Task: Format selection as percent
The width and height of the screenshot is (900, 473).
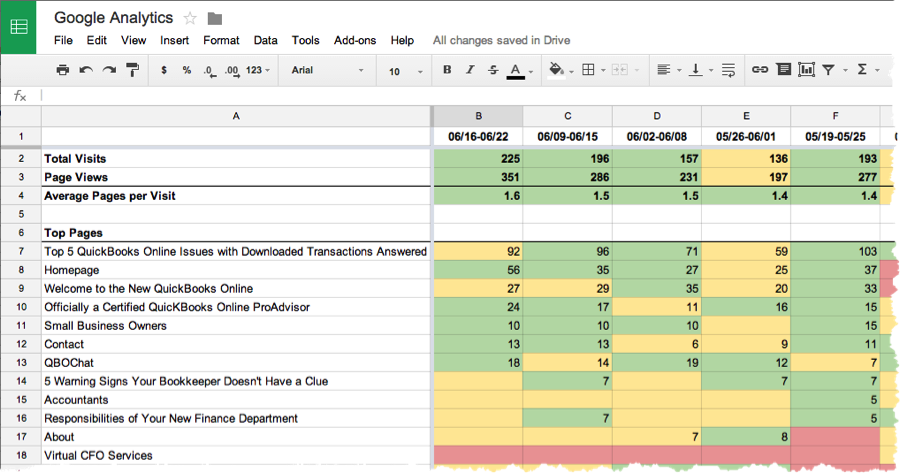Action: click(187, 70)
